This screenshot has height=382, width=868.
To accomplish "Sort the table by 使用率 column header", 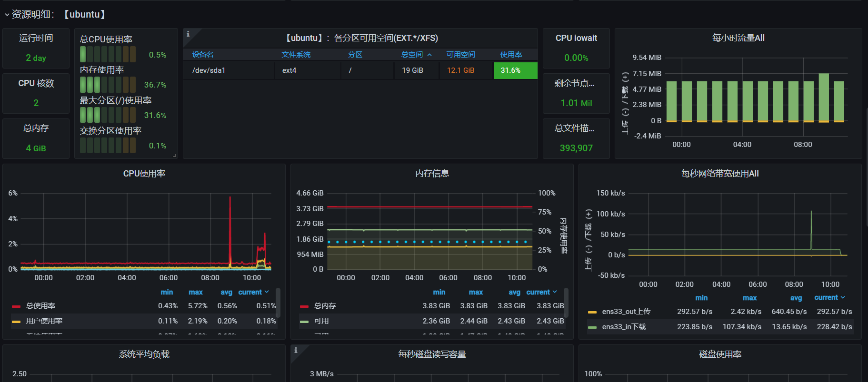I will (x=511, y=55).
